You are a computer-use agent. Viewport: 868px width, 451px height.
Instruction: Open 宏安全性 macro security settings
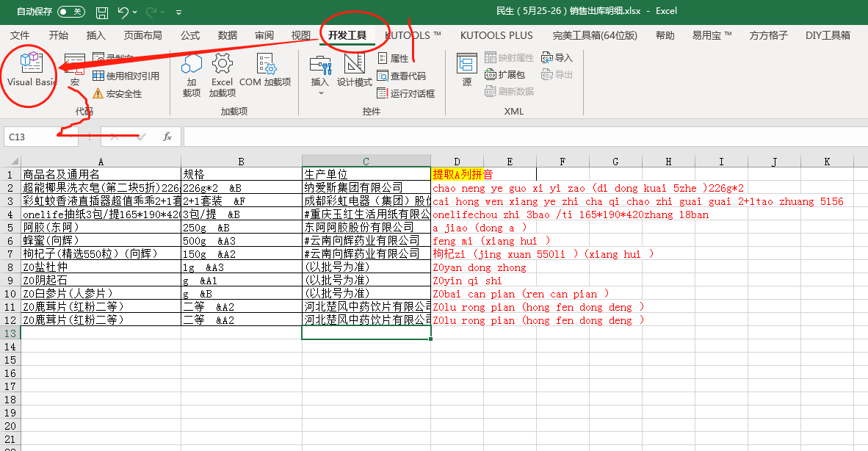(x=117, y=93)
